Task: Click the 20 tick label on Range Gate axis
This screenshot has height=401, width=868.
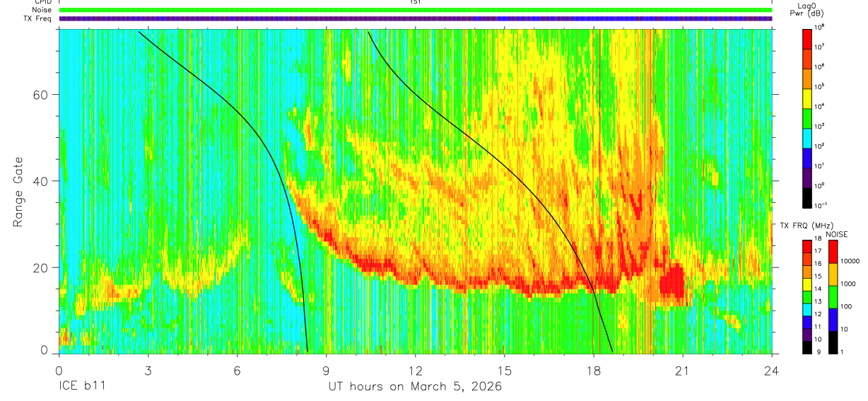Action: [x=42, y=267]
